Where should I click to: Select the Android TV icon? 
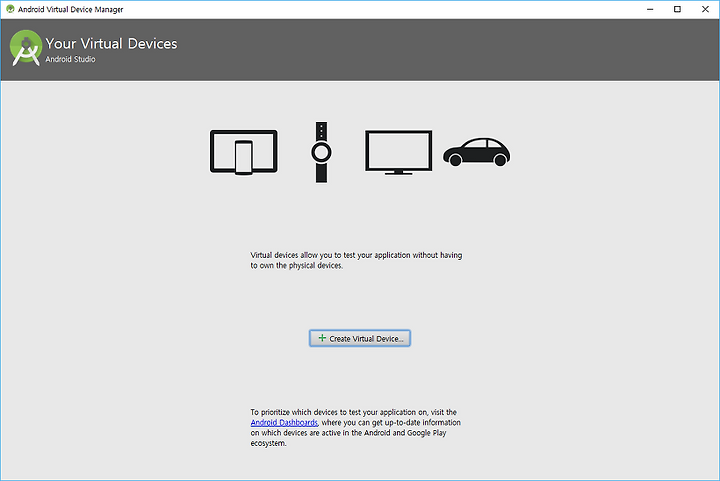(399, 152)
